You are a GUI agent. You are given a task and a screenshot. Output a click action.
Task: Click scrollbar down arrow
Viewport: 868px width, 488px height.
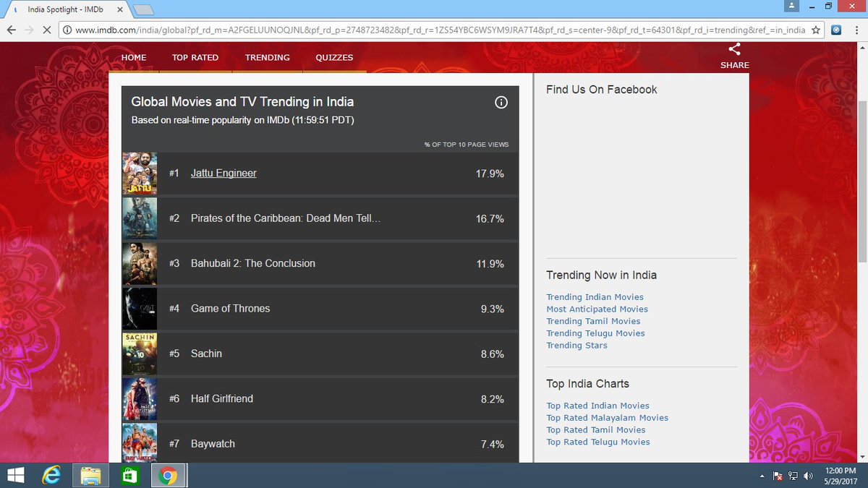862,457
